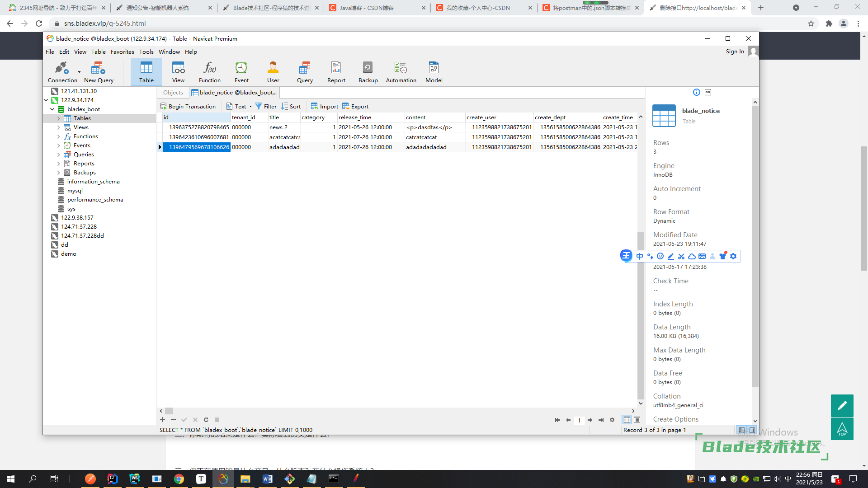This screenshot has height=488, width=868.
Task: Open the Chrome icon on taskbar
Action: (x=179, y=479)
